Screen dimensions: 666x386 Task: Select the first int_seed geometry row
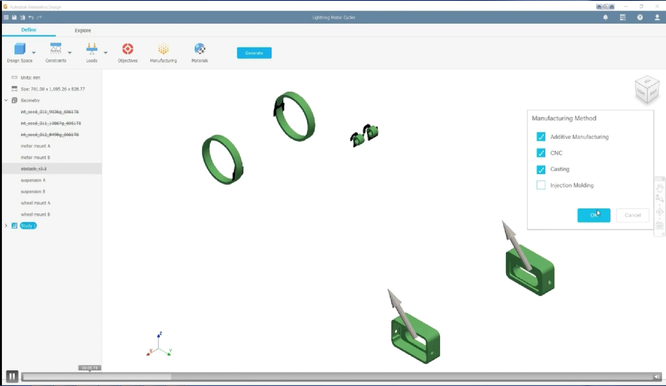pos(50,112)
